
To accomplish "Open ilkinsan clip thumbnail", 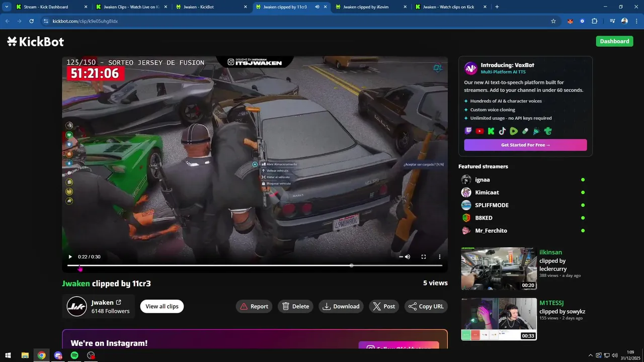I will [499, 268].
